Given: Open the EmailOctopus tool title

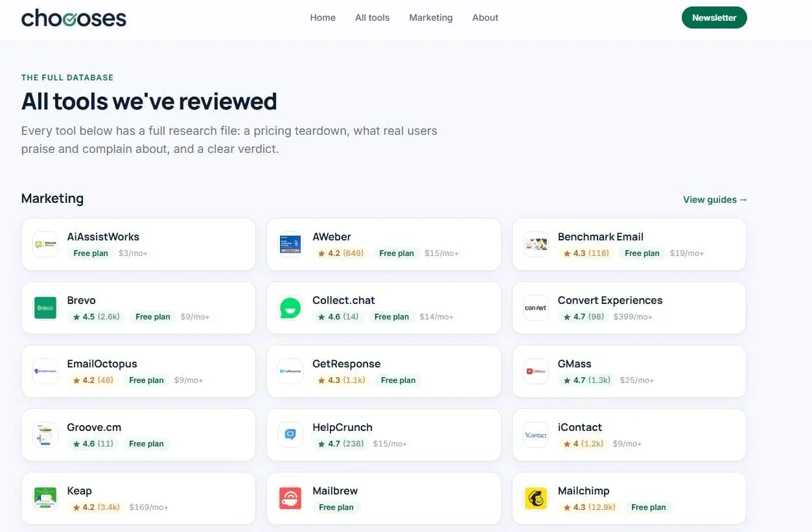Looking at the screenshot, I should click(102, 364).
